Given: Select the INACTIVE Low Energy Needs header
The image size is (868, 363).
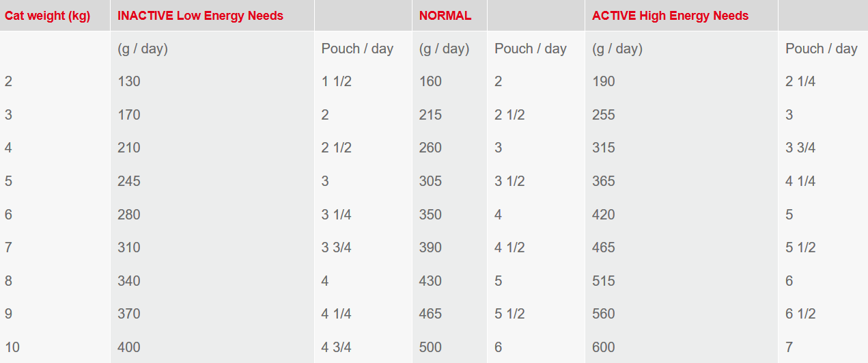Looking at the screenshot, I should click(x=200, y=16).
